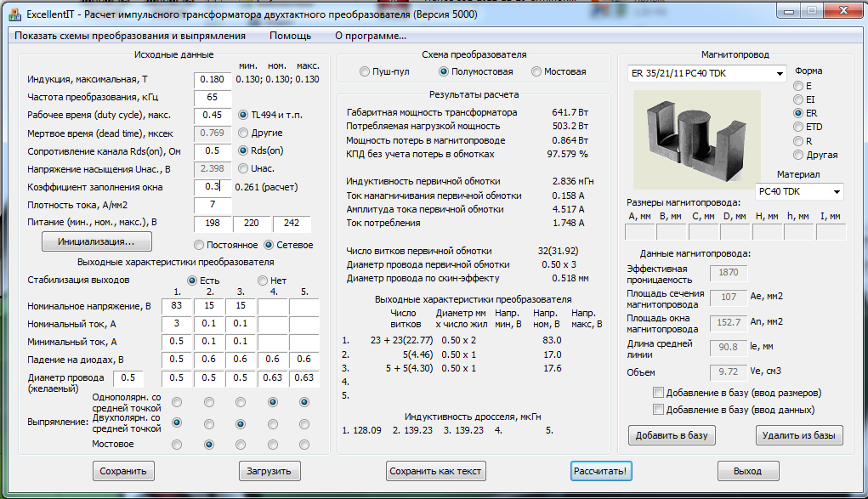The width and height of the screenshot is (868, 499).
Task: Click the window fill factor field
Action: [x=213, y=187]
